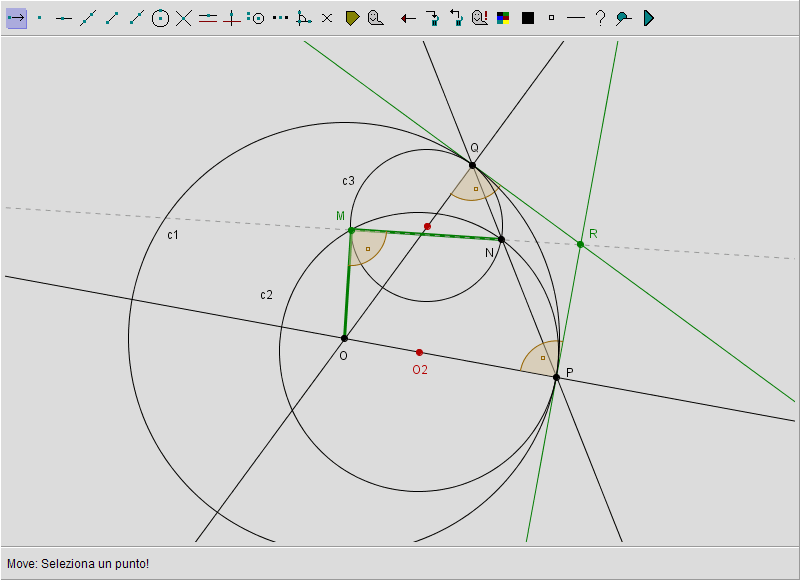Select the Move point arrow tool
The width and height of the screenshot is (800, 580).
click(16, 18)
